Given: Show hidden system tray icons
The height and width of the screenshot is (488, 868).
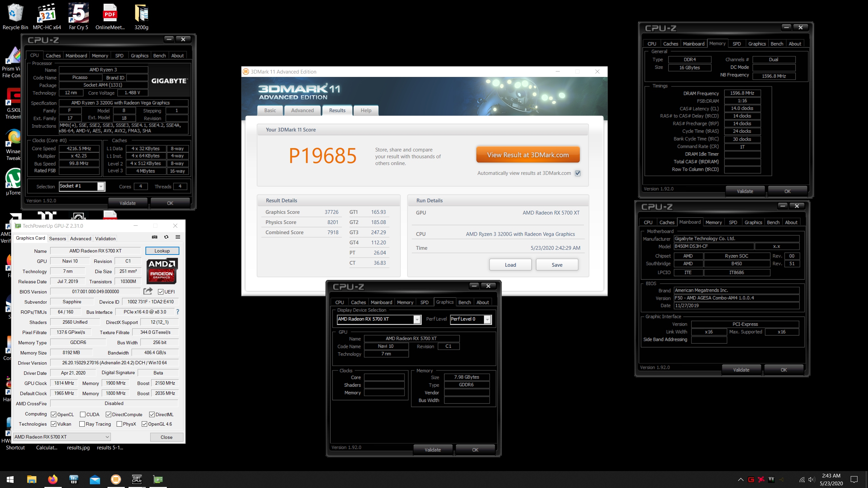Looking at the screenshot, I should point(741,480).
